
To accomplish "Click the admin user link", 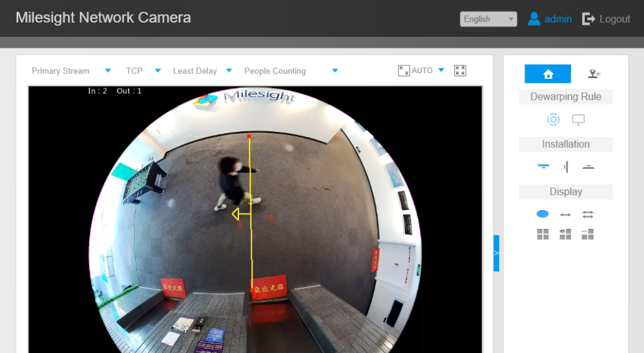I will (x=557, y=19).
